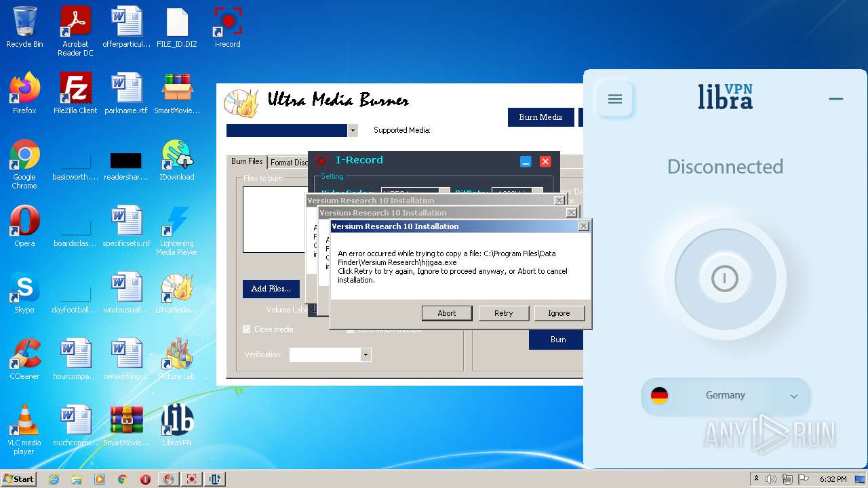Click the Start button
The height and width of the screenshot is (488, 868).
19,479
